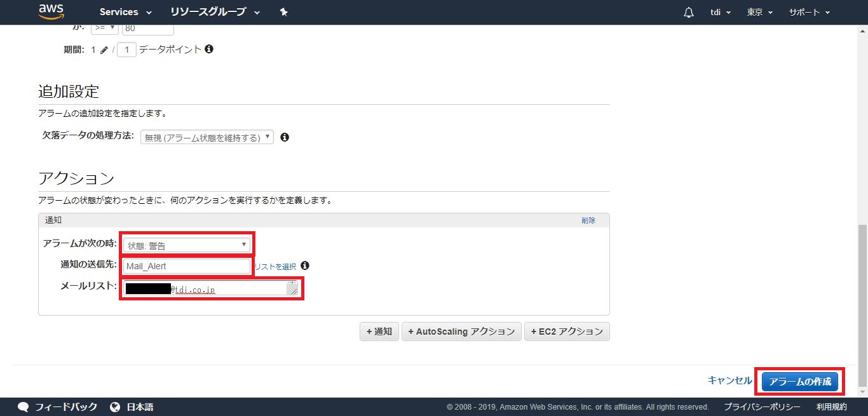This screenshot has height=416, width=868.
Task: Click the AWS logo home icon
Action: [51, 11]
